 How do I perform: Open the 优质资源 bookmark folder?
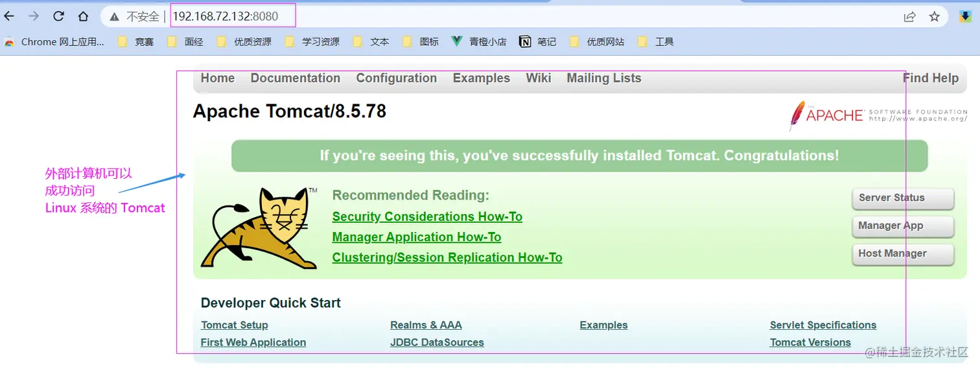(244, 42)
